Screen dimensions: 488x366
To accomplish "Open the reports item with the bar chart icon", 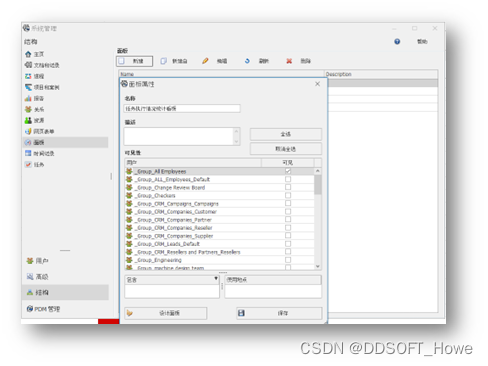I will 35,98.
